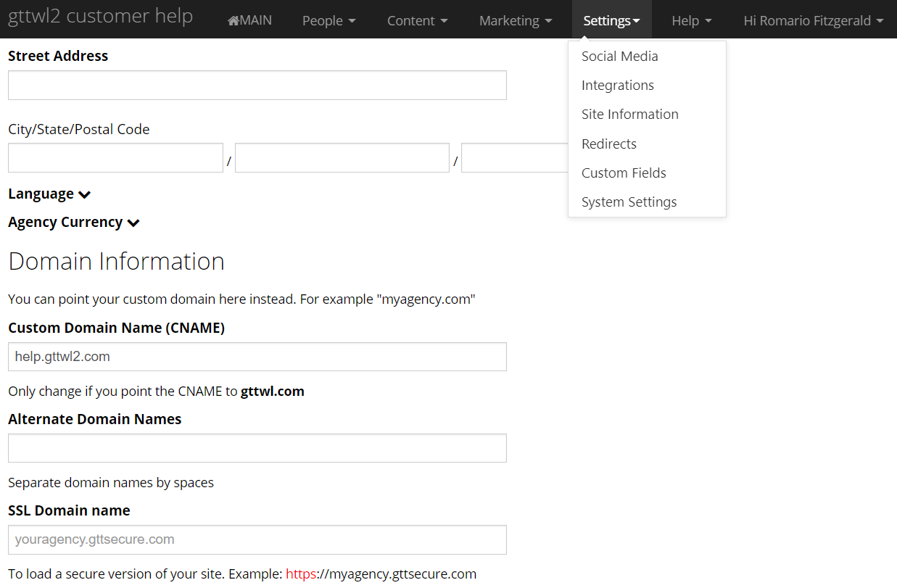Open the People dropdown menu
Viewport: 897px width, 588px height.
coord(328,21)
